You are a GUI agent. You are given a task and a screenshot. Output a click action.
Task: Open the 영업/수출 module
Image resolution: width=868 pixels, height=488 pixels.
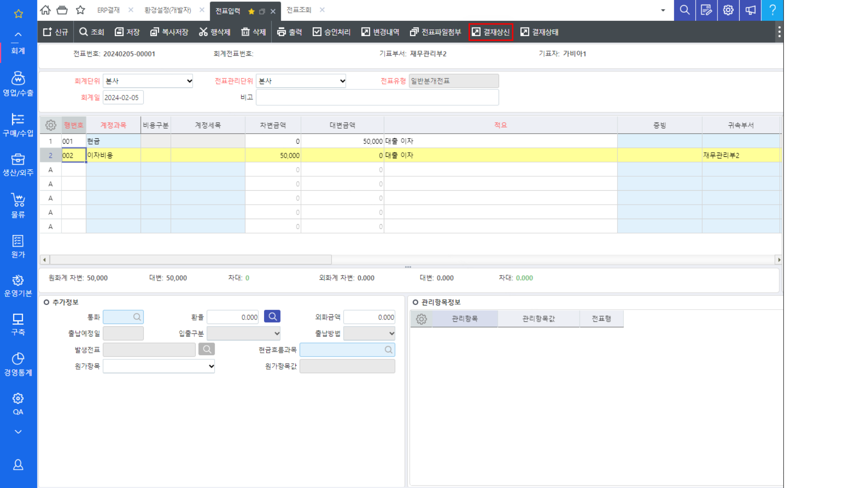[x=18, y=84]
